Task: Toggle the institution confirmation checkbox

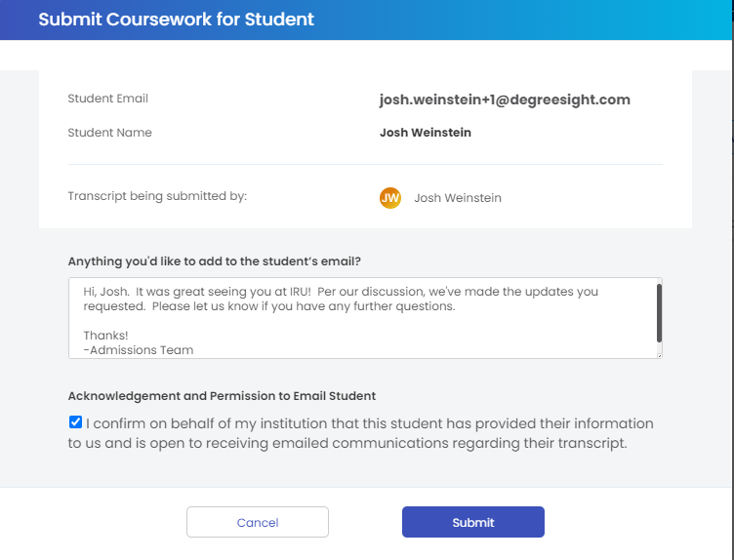Action: [75, 423]
